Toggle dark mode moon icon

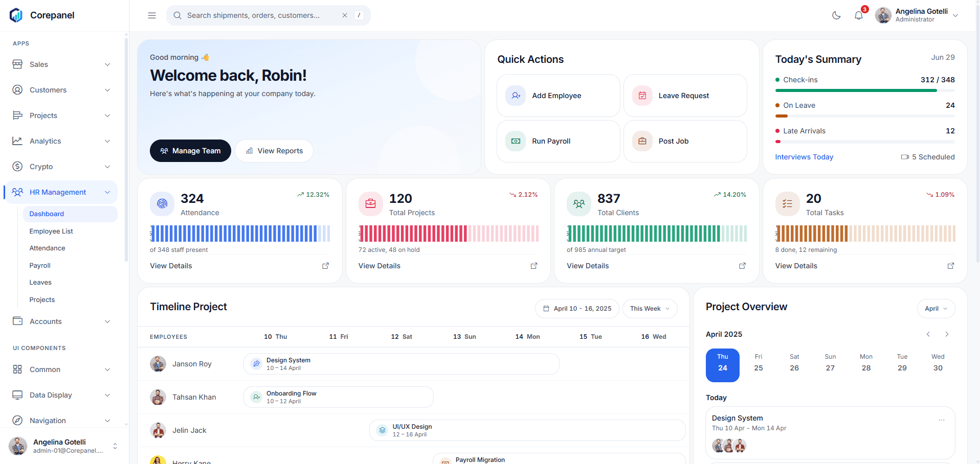[836, 15]
